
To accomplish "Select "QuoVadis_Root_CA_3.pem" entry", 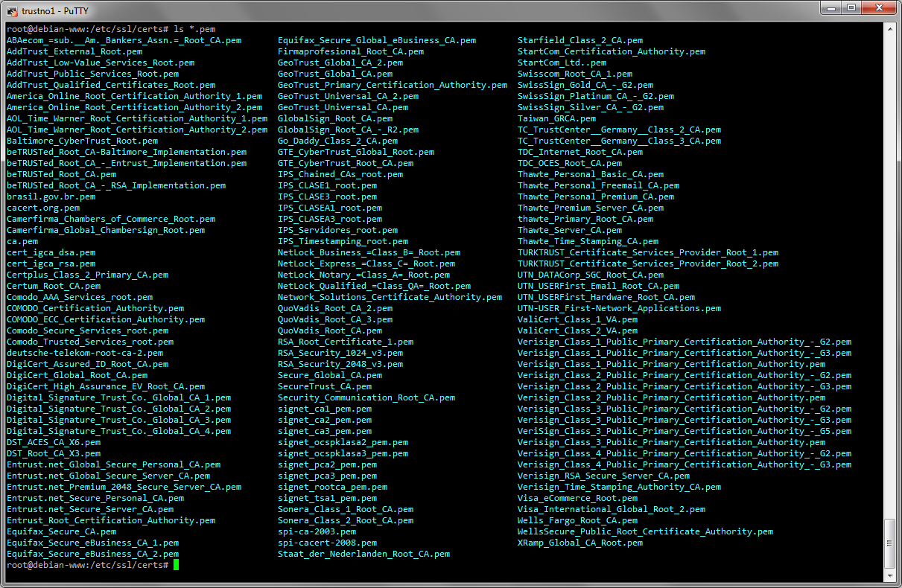I will [335, 319].
